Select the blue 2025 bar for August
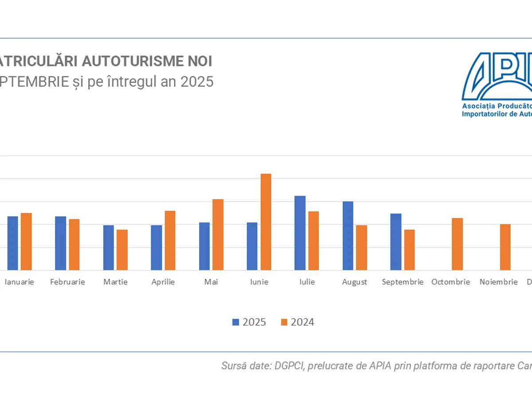The height and width of the screenshot is (399, 532). pyautogui.click(x=348, y=235)
